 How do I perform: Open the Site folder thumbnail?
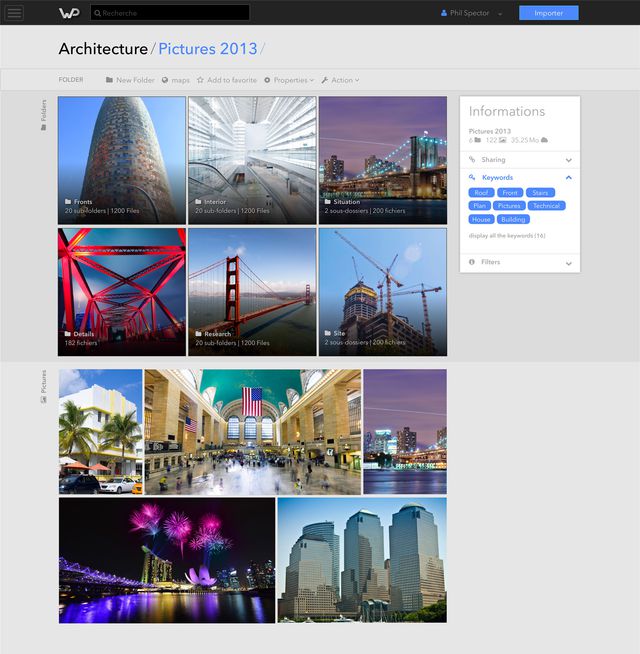(x=383, y=292)
